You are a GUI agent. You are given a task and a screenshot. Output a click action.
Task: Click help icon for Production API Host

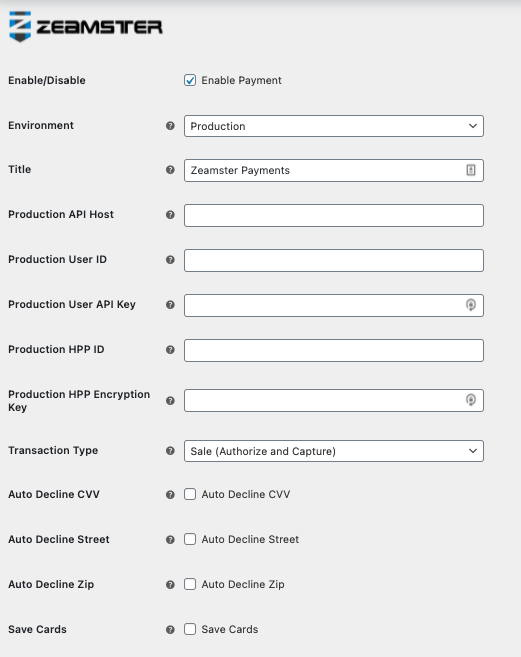click(x=170, y=215)
